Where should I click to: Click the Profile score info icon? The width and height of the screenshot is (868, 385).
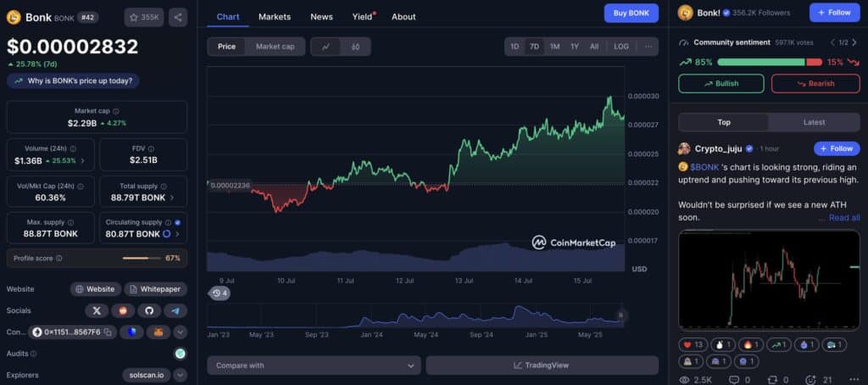[58, 258]
